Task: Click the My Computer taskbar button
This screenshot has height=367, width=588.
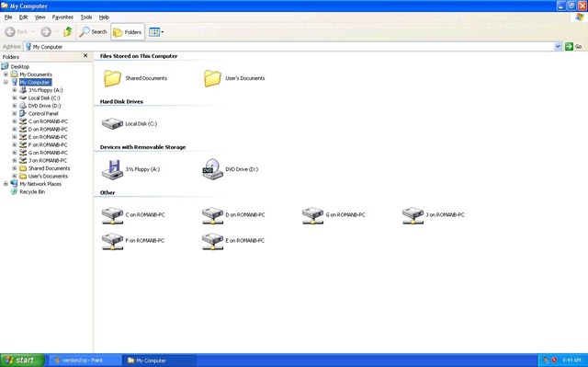Action: [160, 361]
